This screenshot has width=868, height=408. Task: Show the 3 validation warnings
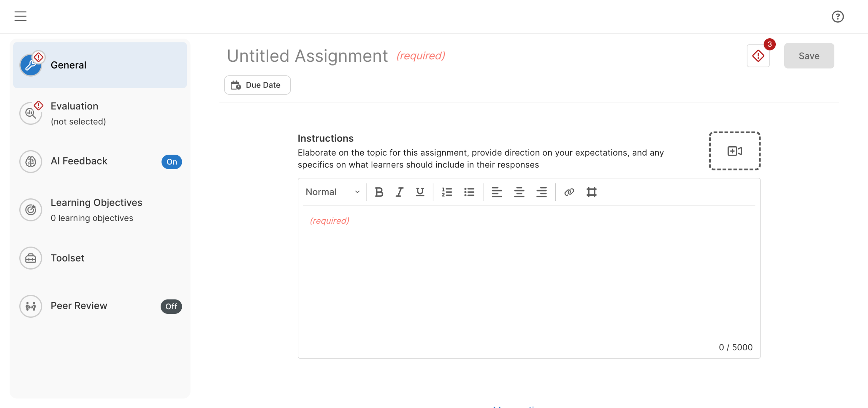[x=758, y=56]
